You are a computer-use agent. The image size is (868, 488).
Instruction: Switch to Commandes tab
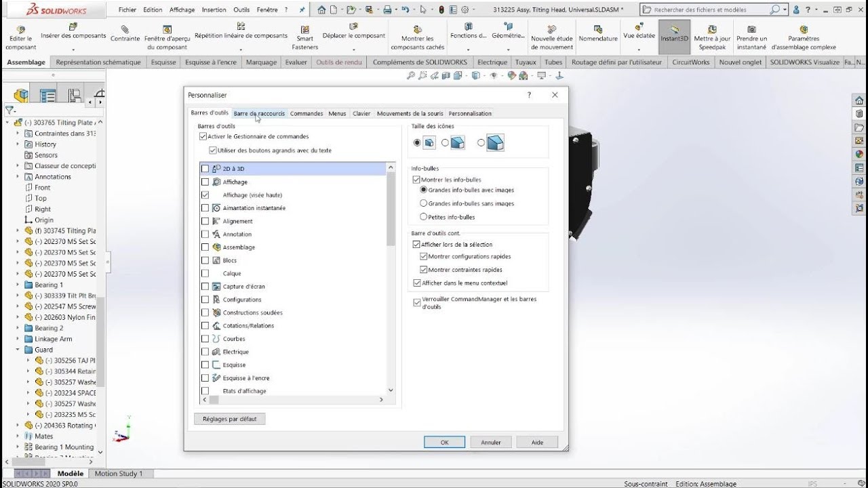[307, 113]
